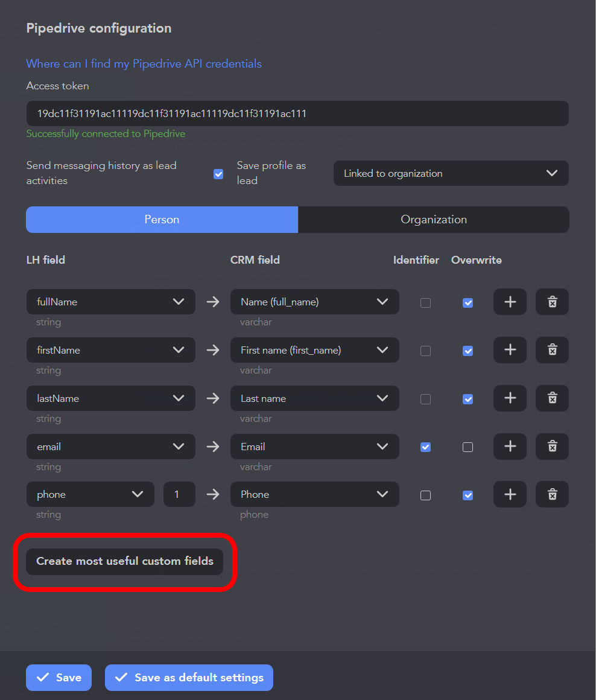Toggle Save profile as lead checkbox

pyautogui.click(x=218, y=174)
